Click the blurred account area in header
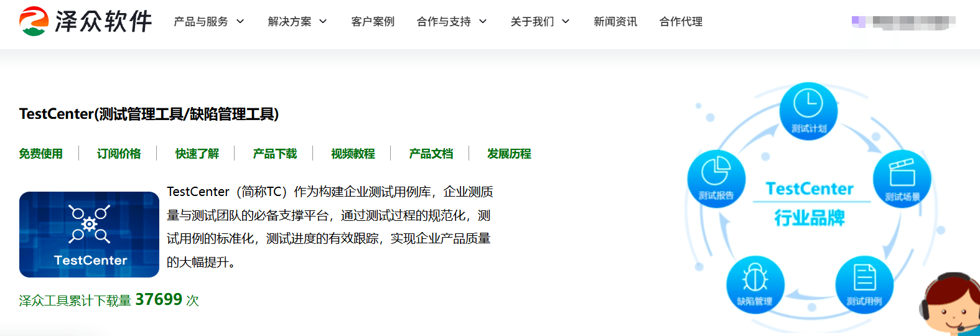Screen dimensions: 980x336 [x=903, y=22]
